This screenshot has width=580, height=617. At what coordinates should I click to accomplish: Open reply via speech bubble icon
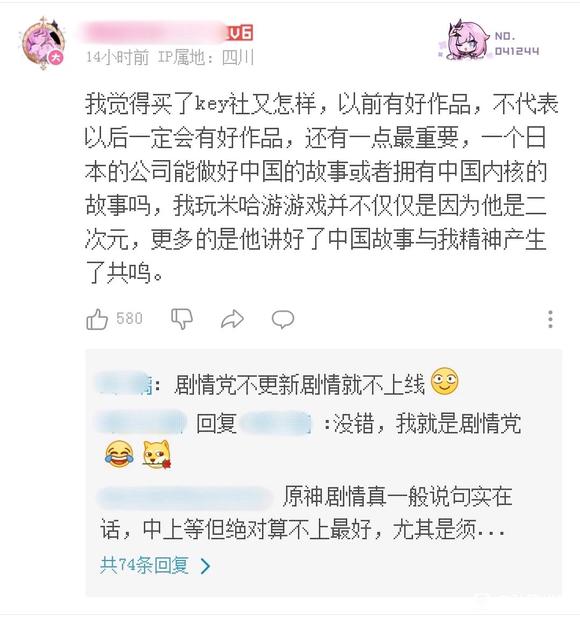[x=283, y=319]
